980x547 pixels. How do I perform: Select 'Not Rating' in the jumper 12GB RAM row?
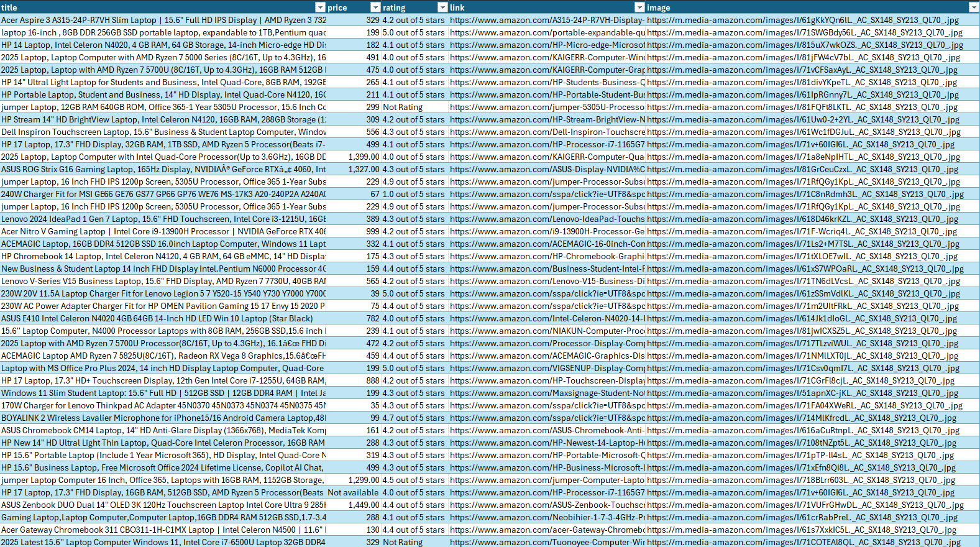pyautogui.click(x=414, y=107)
